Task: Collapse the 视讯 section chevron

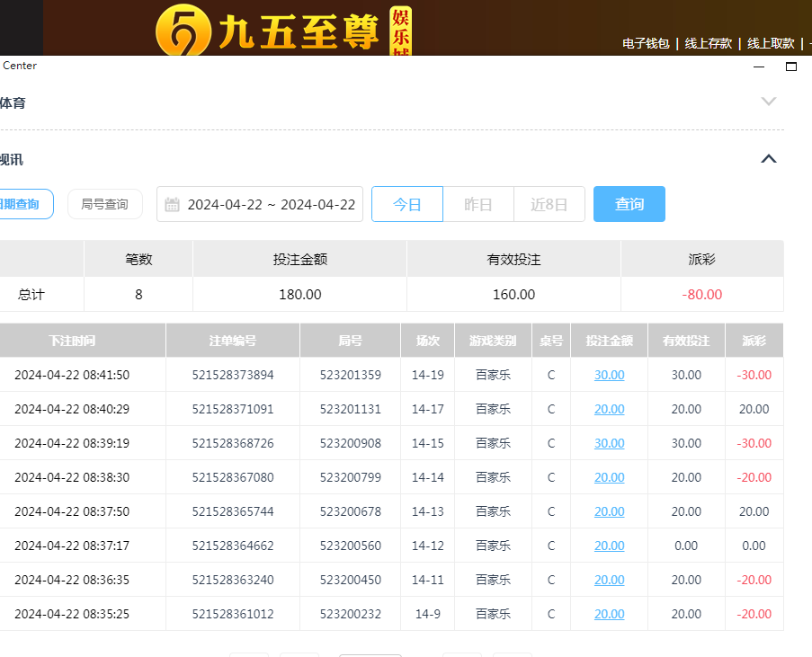Action: [x=768, y=159]
